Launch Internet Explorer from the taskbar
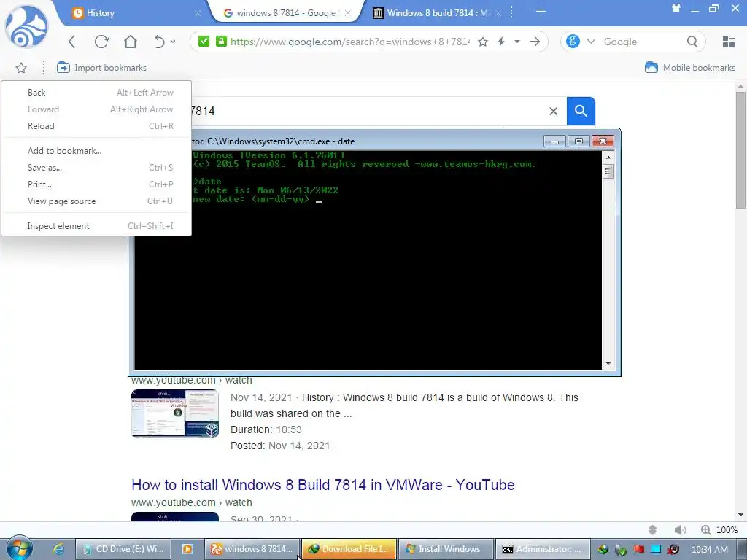 (58, 549)
